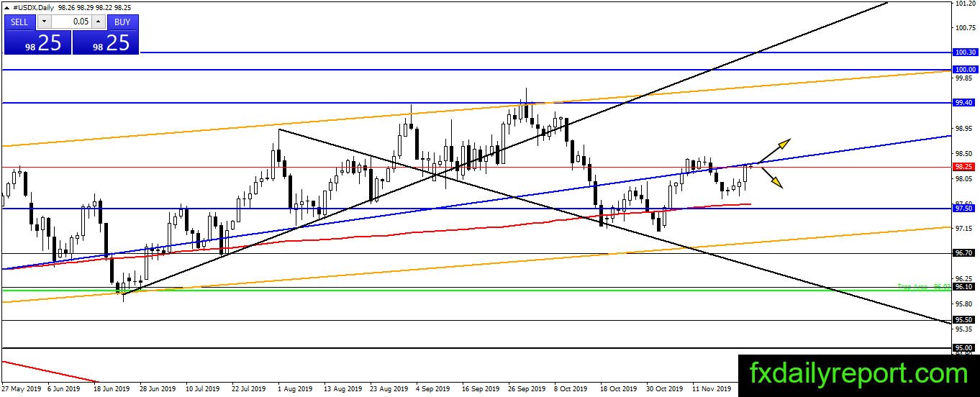
Task: Click the 27 May 2019 date label
Action: tap(22, 389)
